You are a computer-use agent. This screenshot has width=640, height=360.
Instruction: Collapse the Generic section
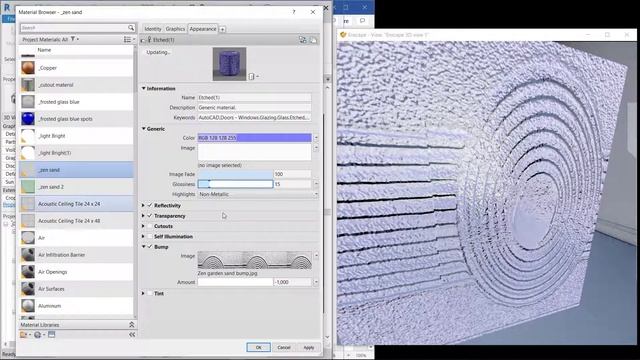(x=144, y=129)
